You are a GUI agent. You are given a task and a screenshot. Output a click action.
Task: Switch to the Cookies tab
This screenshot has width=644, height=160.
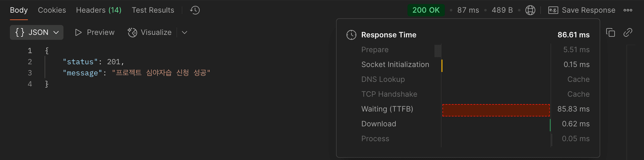point(52,10)
